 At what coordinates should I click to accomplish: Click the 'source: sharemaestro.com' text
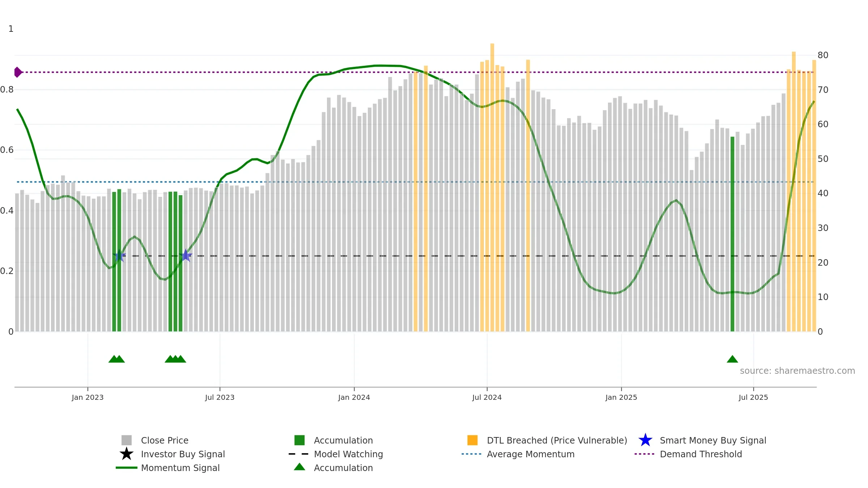(x=797, y=371)
